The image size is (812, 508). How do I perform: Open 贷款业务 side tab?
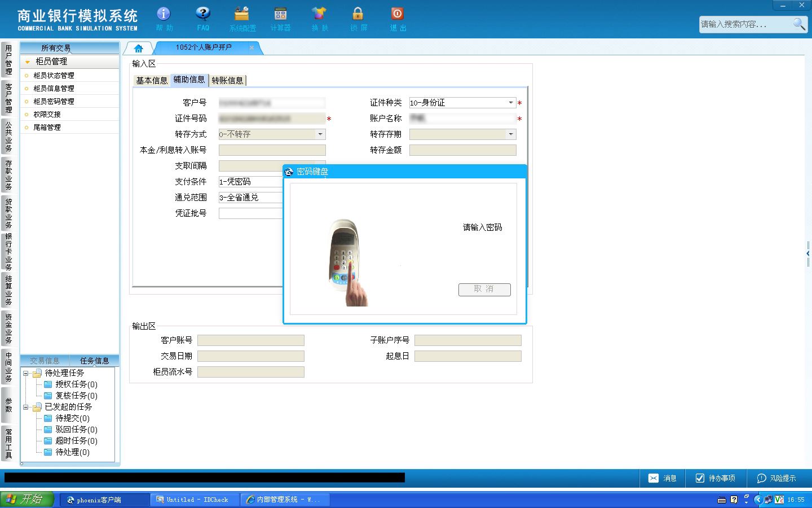pos(8,213)
